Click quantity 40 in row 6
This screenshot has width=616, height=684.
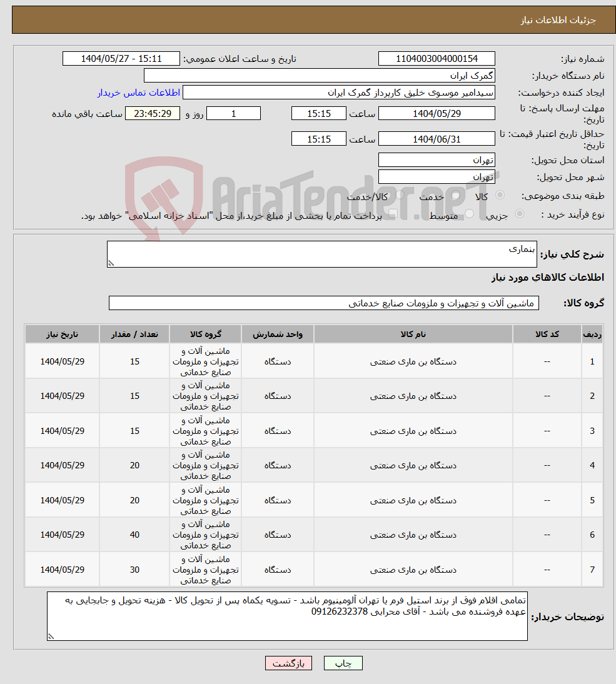134,535
